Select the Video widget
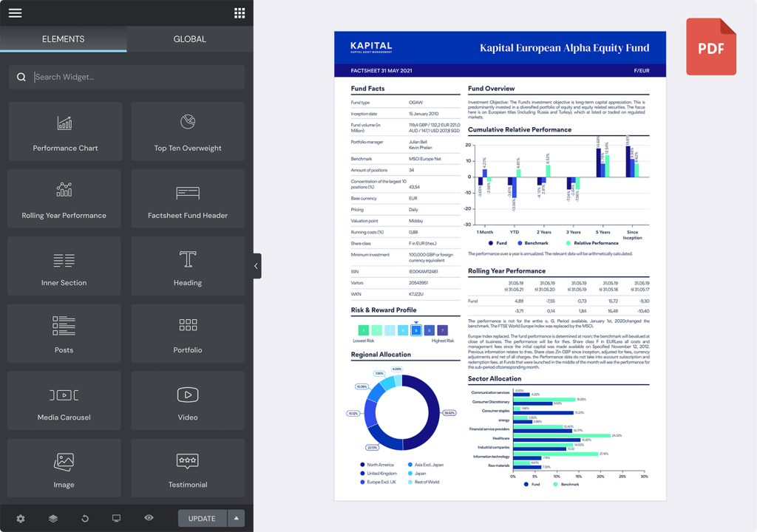757x532 pixels. coord(188,400)
